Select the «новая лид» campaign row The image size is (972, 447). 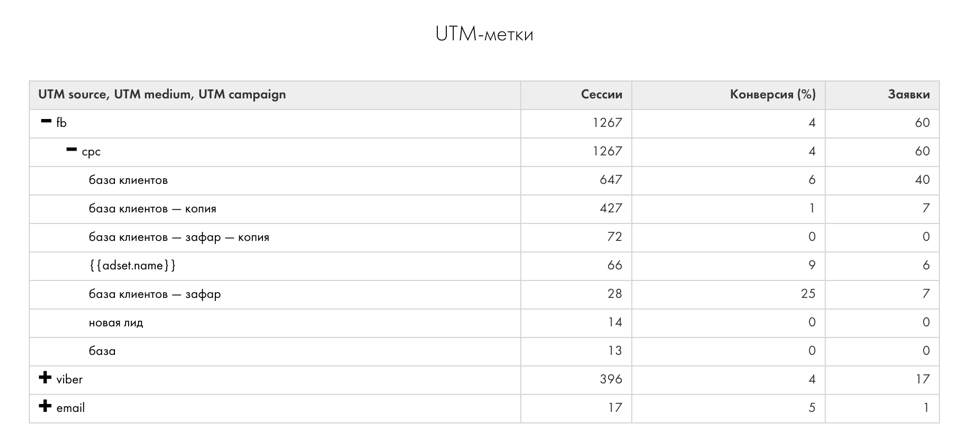click(x=115, y=323)
